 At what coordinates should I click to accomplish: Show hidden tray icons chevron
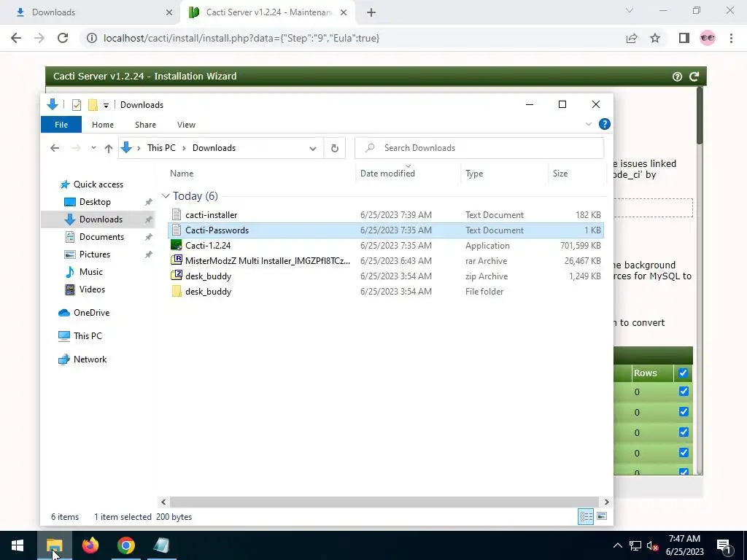(617, 545)
